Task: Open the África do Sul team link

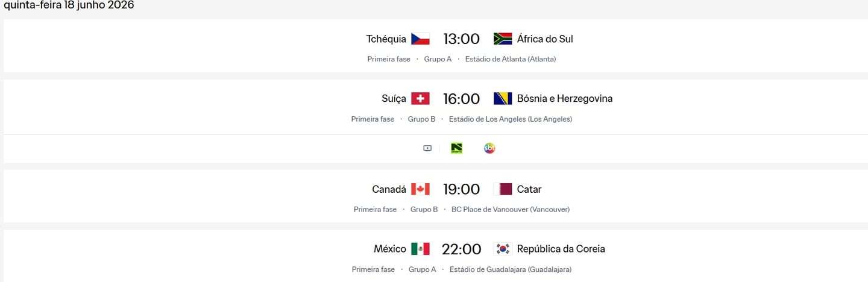Action: (545, 39)
